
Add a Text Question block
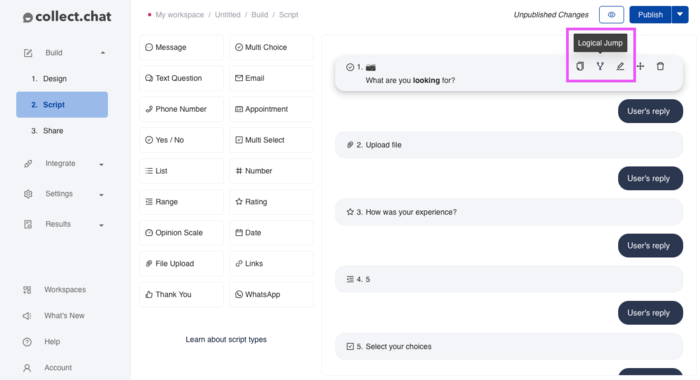coord(181,78)
